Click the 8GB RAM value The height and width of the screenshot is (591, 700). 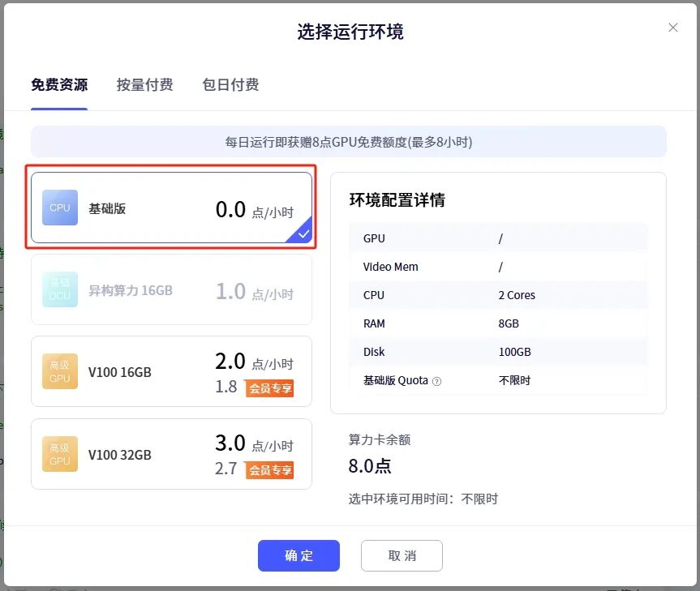click(509, 323)
